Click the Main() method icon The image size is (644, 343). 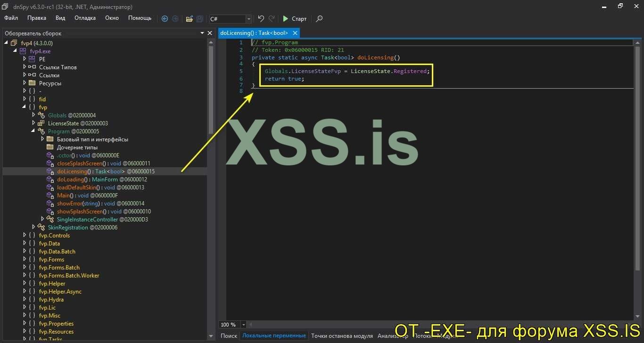[50, 196]
